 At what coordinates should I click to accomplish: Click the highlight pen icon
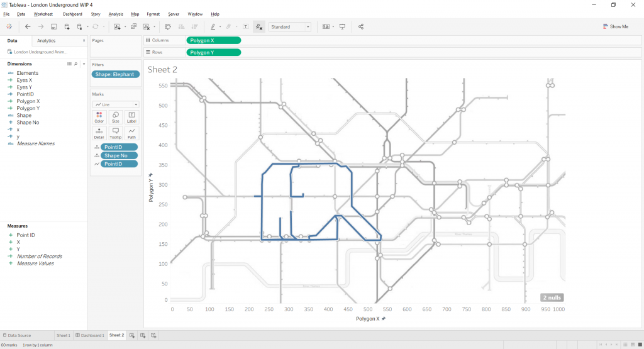pyautogui.click(x=213, y=26)
